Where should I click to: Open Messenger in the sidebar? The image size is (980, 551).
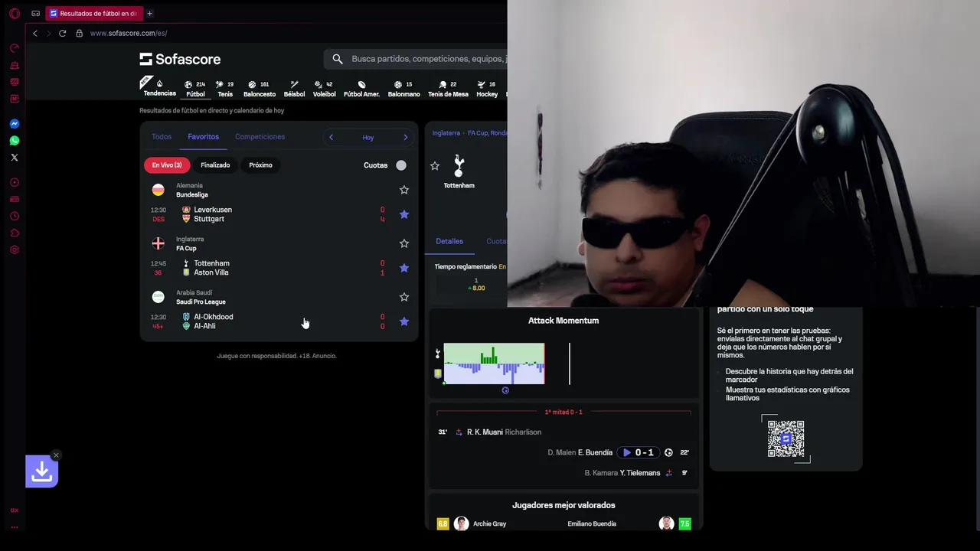pyautogui.click(x=15, y=124)
